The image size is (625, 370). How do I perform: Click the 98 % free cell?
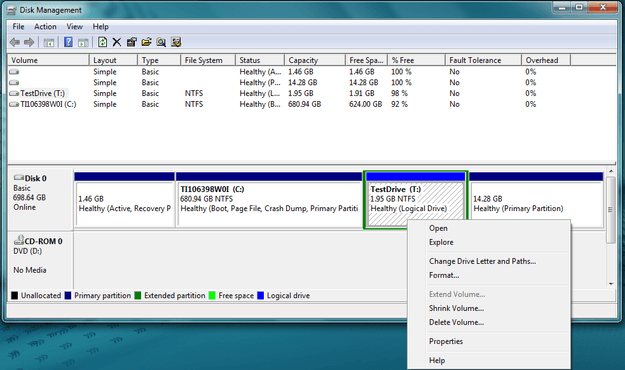(x=399, y=93)
